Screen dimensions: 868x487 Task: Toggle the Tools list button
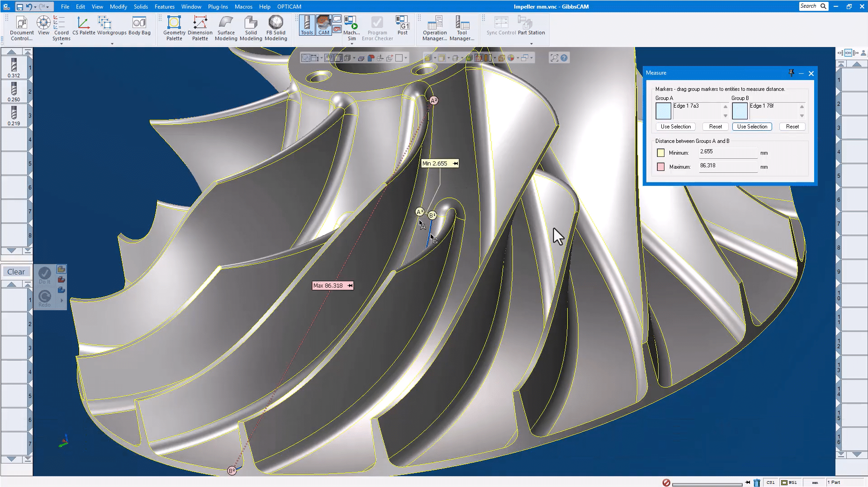(307, 25)
